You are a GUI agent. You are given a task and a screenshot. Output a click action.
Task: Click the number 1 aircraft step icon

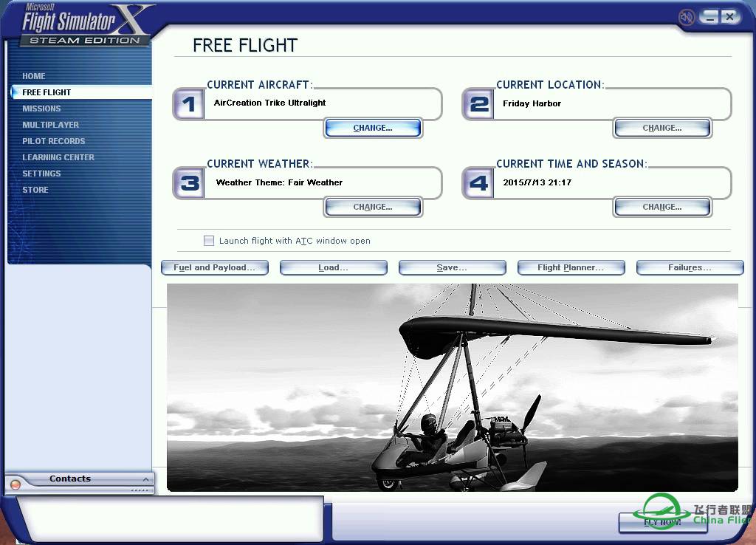pyautogui.click(x=189, y=104)
